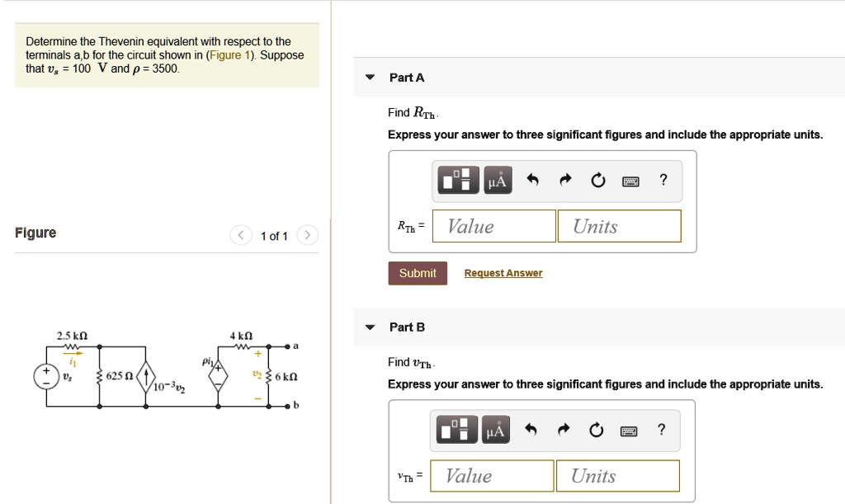Submit the Part A answer
This screenshot has height=504, width=845.
(417, 273)
